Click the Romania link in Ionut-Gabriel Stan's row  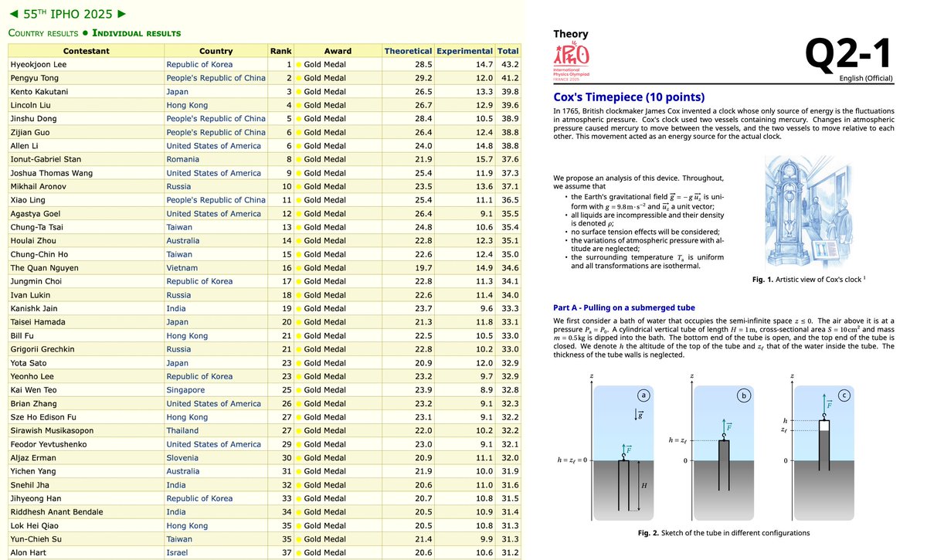click(182, 159)
